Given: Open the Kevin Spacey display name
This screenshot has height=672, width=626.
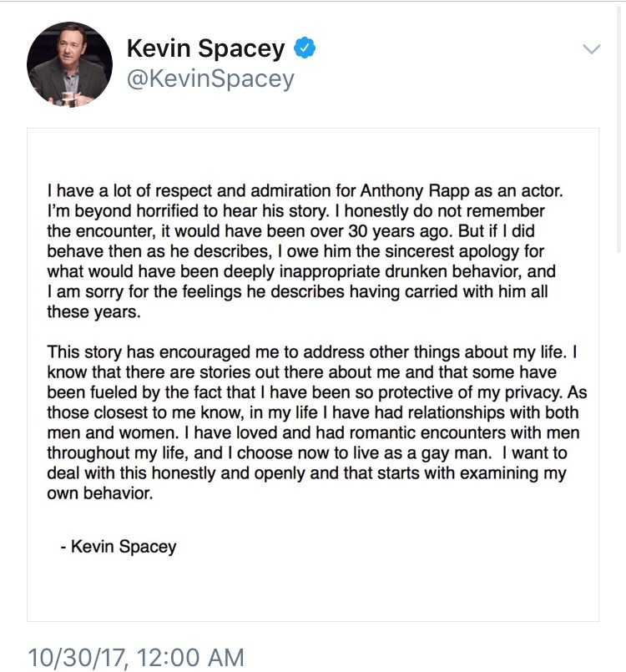Looking at the screenshot, I should pyautogui.click(x=205, y=48).
